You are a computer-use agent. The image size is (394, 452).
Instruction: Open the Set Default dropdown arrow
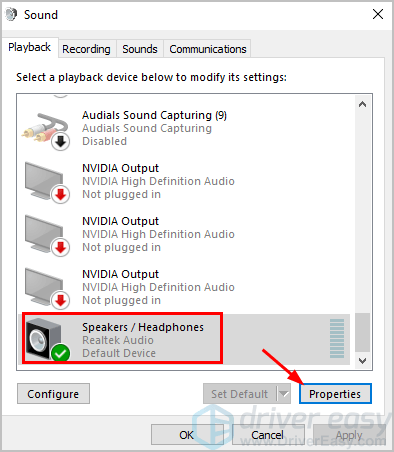click(284, 394)
